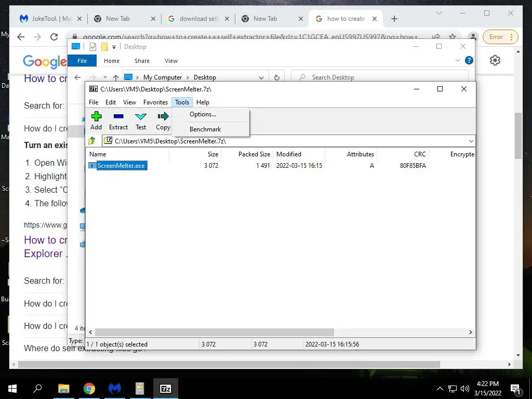
Task: Open Google search settings gear
Action: (495, 60)
